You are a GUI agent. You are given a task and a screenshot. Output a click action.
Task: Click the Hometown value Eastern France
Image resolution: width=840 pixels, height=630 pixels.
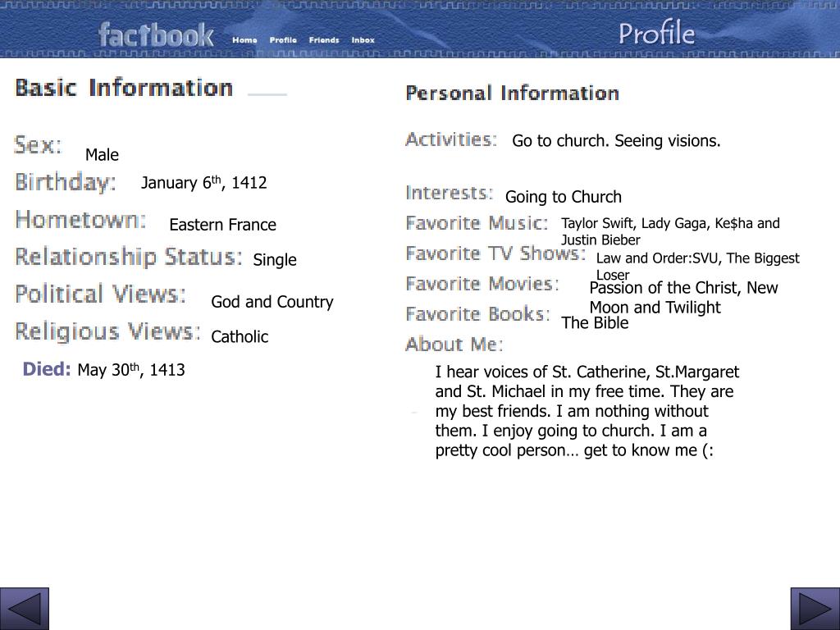coord(223,225)
